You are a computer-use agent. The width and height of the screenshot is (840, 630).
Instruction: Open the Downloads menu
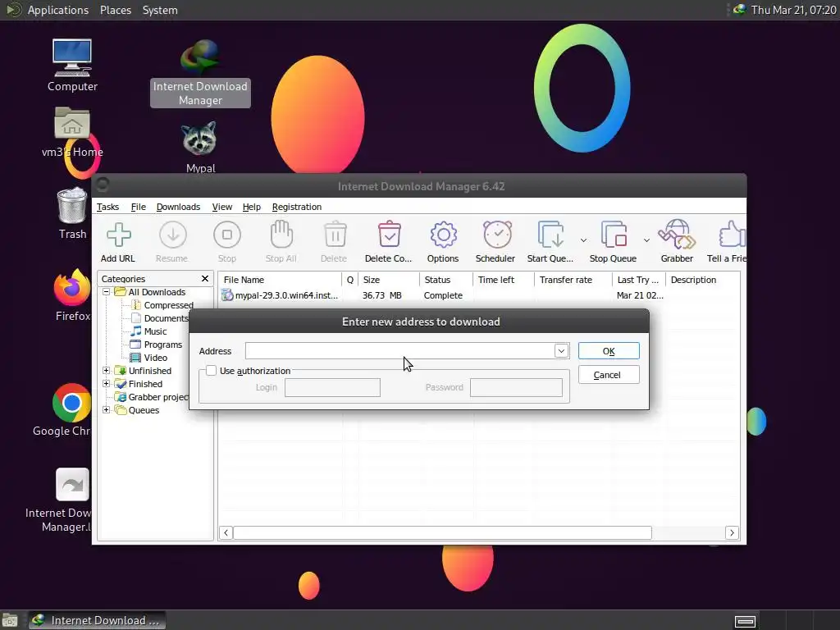click(x=178, y=207)
